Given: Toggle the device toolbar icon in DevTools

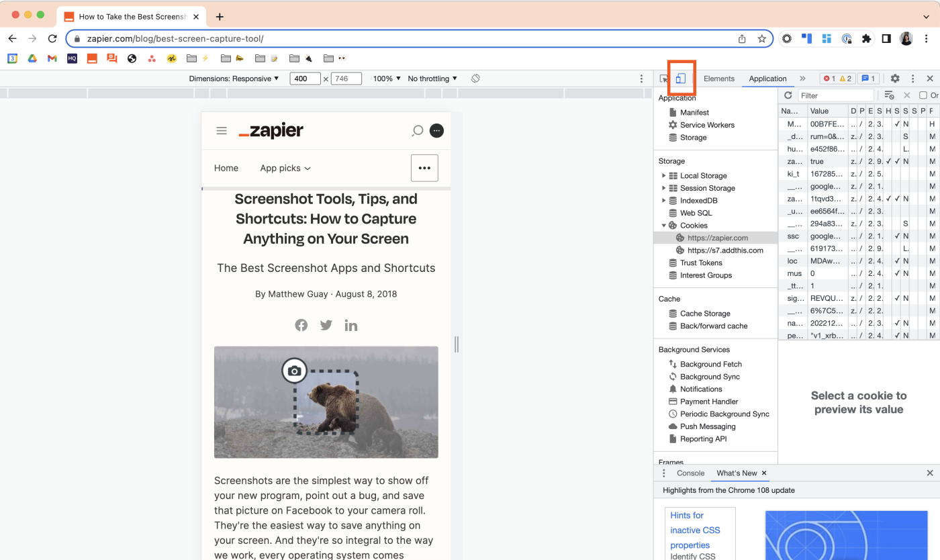Looking at the screenshot, I should click(680, 79).
